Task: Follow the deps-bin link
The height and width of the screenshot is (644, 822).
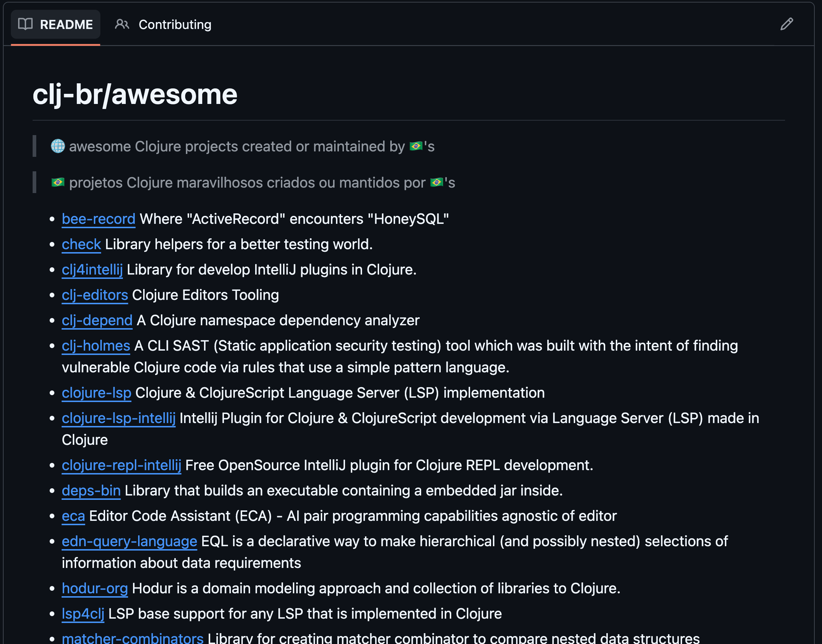Action: point(91,490)
